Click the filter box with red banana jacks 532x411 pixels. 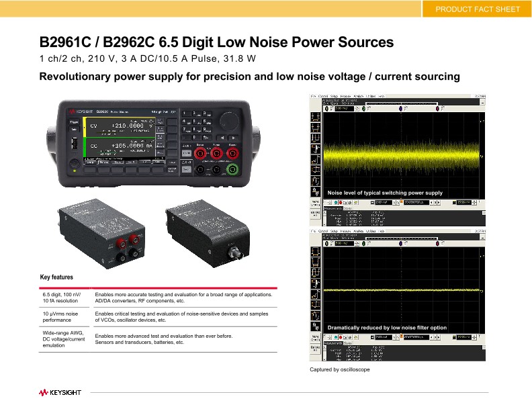[x=102, y=233]
